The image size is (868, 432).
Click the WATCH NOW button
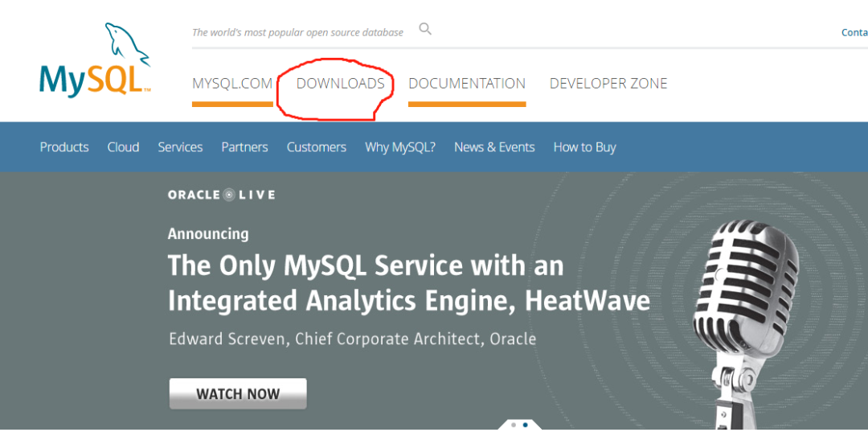[x=238, y=393]
